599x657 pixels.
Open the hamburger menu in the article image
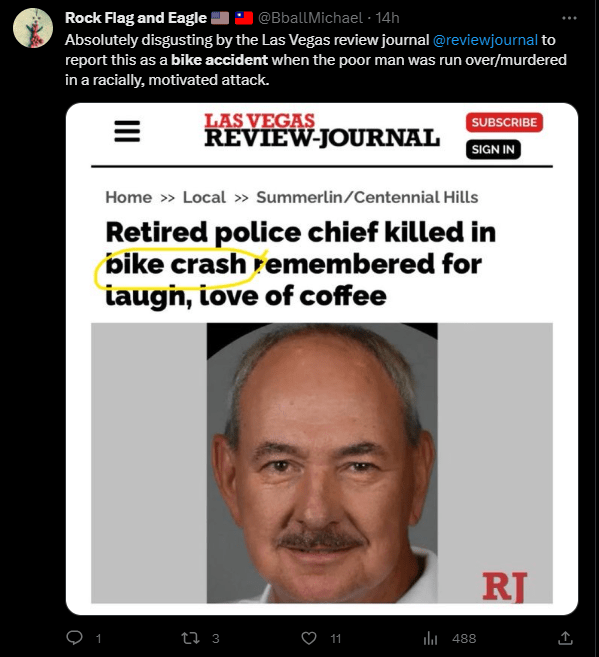[x=127, y=131]
